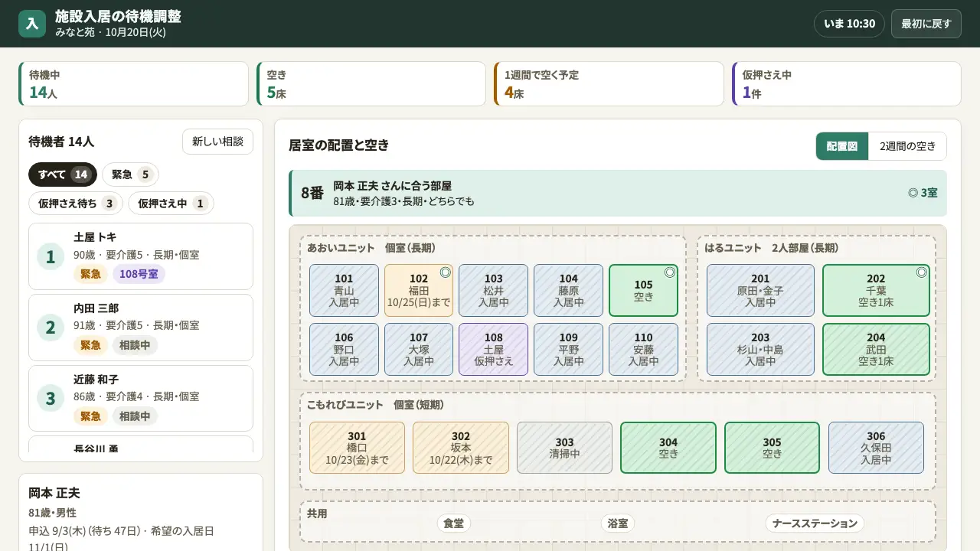Viewport: 980px width, 551px height.
Task: Select room 109 平野
Action: (x=569, y=349)
